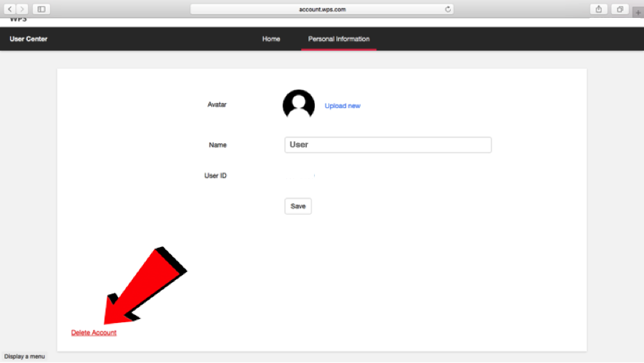Select the Personal Information tab
This screenshot has width=644, height=363.
(339, 39)
